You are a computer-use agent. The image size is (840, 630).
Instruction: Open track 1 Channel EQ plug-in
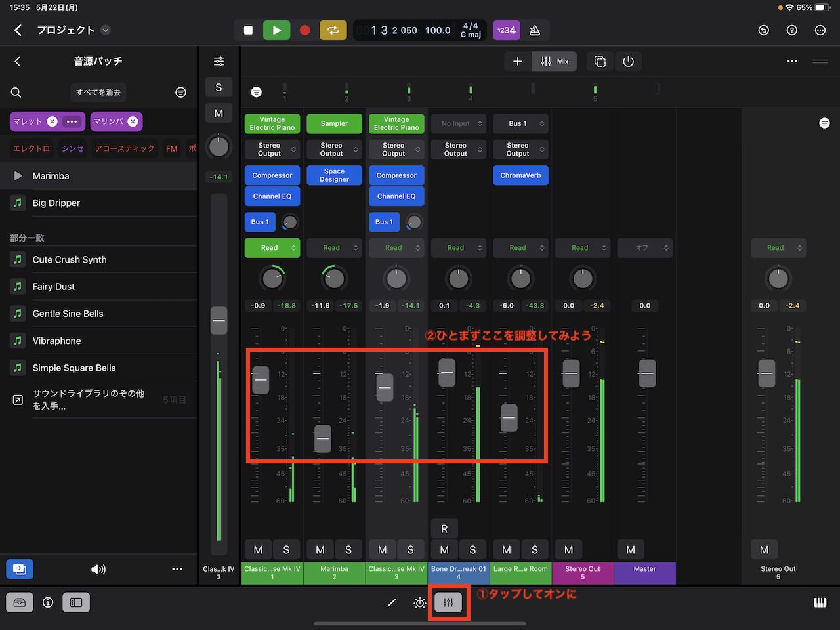coord(272,196)
